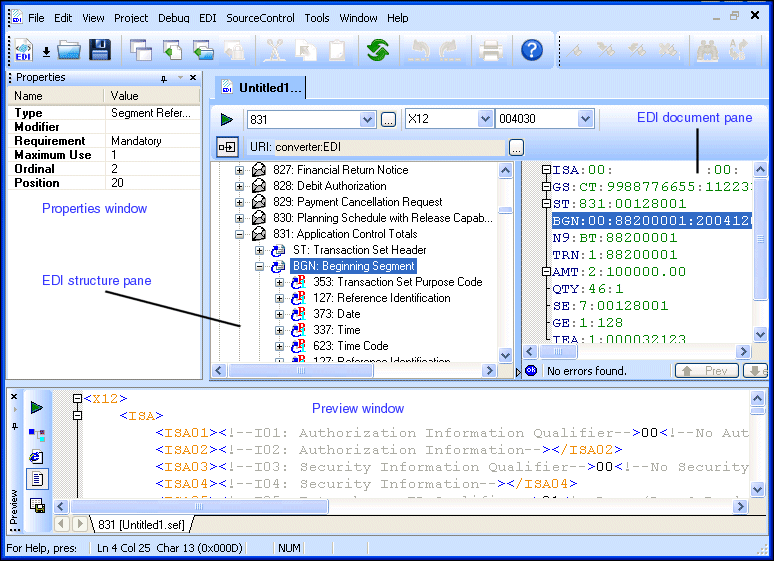Viewport: 774px width, 561px height.
Task: Click the green play icon in the Preview window
Action: 37,407
